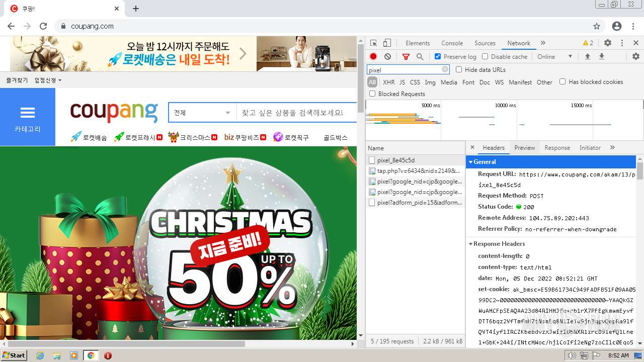Click the 골드박스 link

[x=336, y=137]
